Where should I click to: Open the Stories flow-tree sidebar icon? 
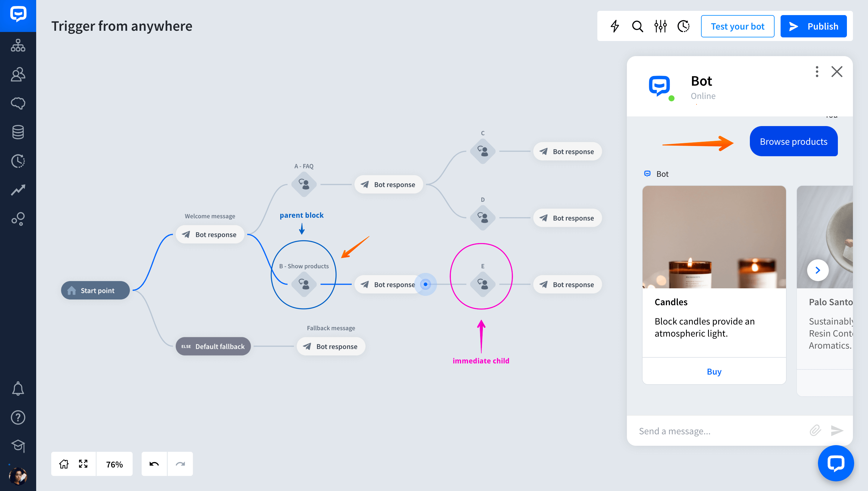tap(18, 45)
